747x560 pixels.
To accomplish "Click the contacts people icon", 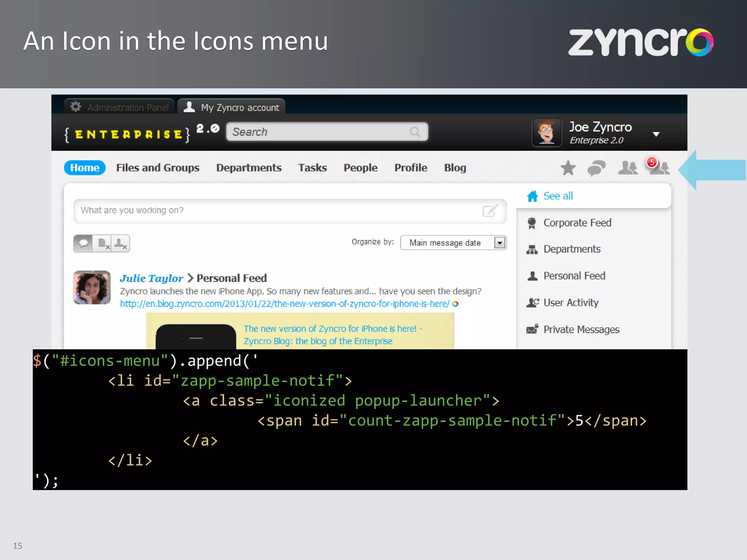I will point(628,168).
